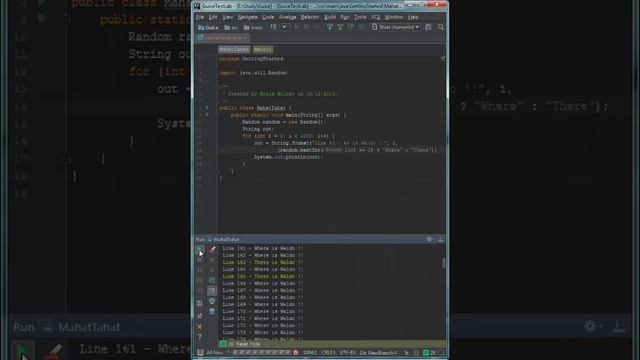Rerun MahatTahat with the green arrow
The width and height of the screenshot is (640, 360).
point(200,248)
